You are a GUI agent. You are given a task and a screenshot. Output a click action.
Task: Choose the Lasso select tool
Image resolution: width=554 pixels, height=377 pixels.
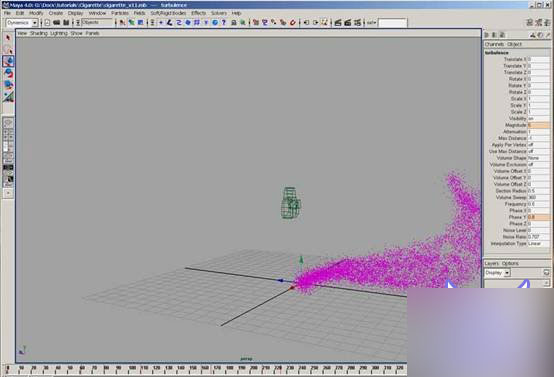[8, 50]
